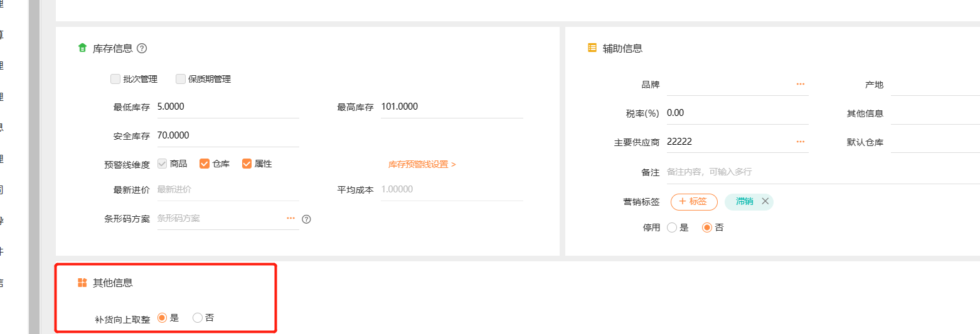Click the help icon beside 库存信息
This screenshot has height=334, width=980.
tap(142, 48)
